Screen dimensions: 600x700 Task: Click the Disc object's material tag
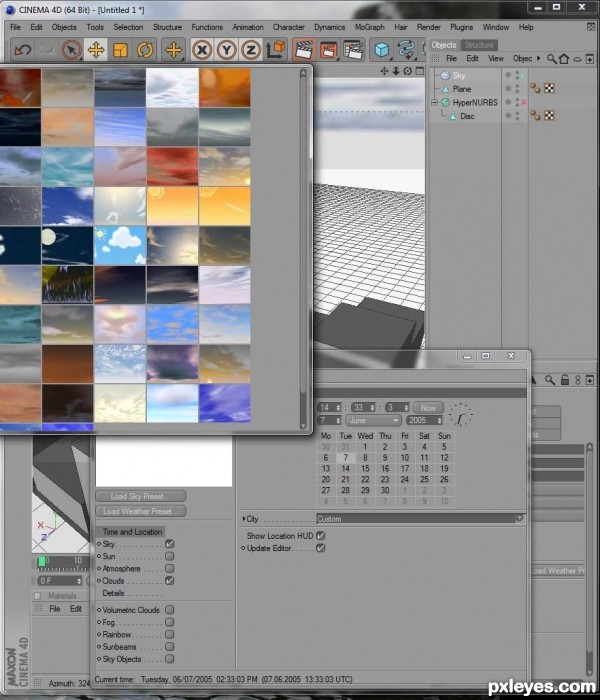535,116
